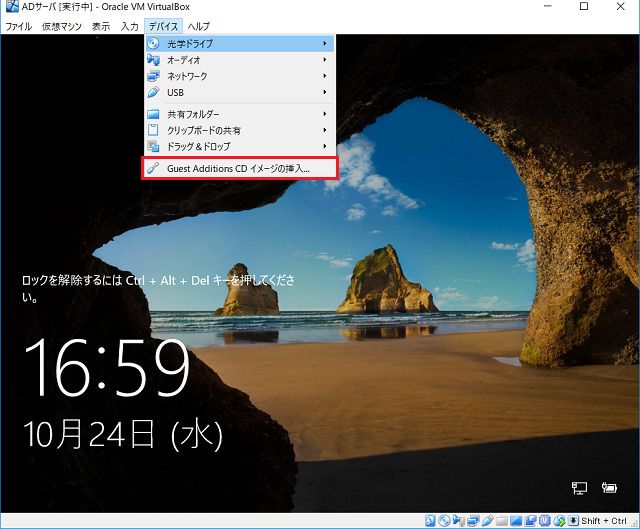The width and height of the screenshot is (640, 529).
Task: Click the mouse integration status bar icon
Action: [x=559, y=520]
